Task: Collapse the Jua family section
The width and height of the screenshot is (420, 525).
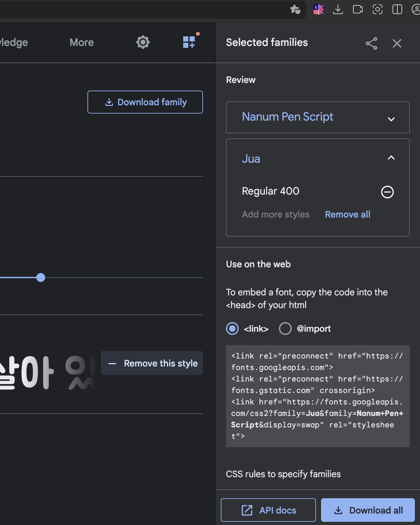Action: (x=391, y=158)
